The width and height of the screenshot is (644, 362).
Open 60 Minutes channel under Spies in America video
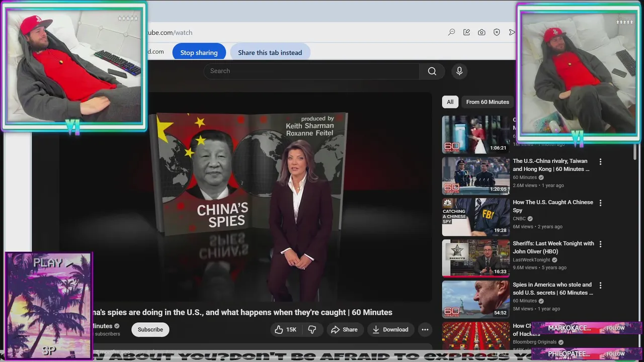[x=525, y=301]
